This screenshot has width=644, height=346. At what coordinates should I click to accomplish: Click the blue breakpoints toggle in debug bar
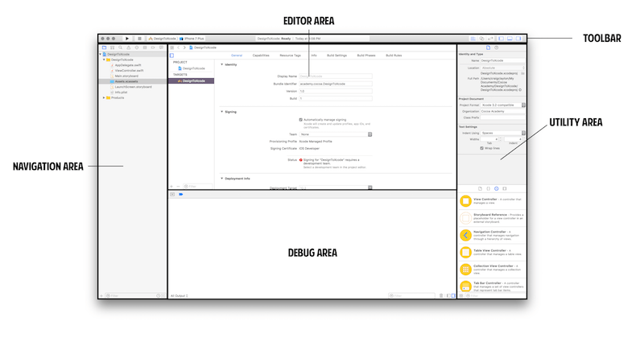coord(180,194)
